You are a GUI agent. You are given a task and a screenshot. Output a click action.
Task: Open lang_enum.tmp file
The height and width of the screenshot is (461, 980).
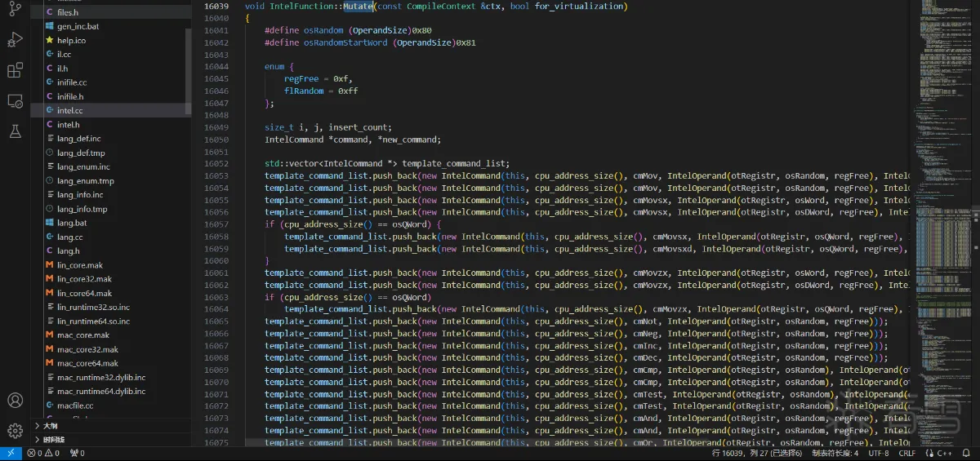pos(111,180)
